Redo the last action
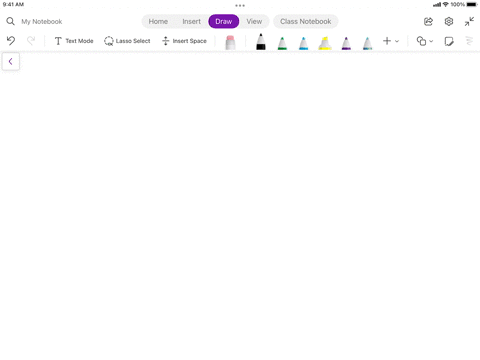480x360 pixels. click(x=31, y=41)
